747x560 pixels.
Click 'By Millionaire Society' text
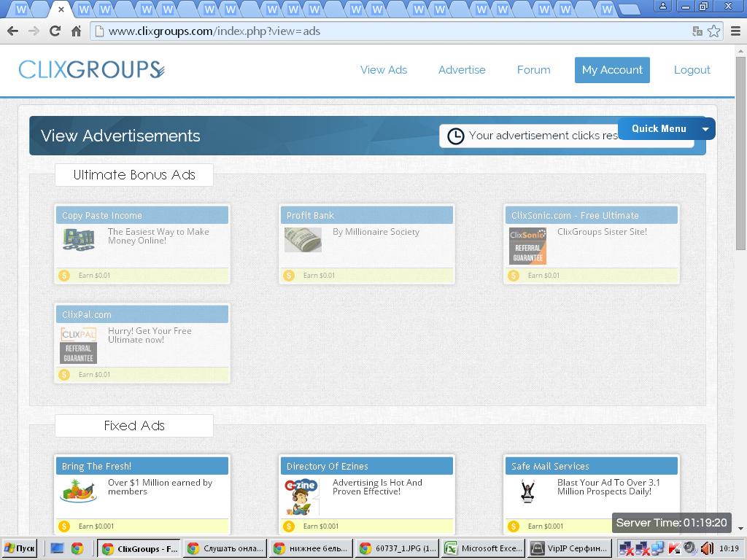click(x=376, y=232)
